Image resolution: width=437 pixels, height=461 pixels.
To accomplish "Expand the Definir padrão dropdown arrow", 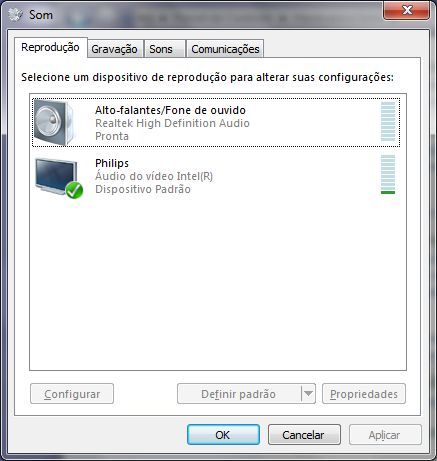I will coord(308,394).
